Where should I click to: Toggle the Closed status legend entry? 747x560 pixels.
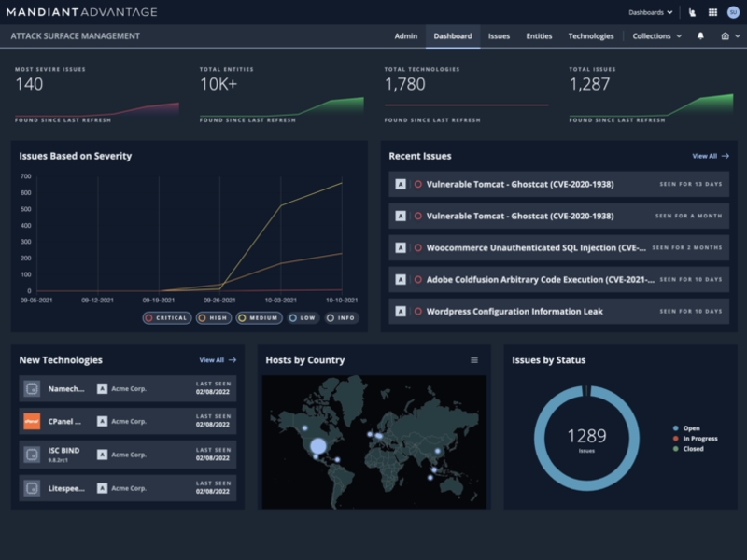(688, 449)
